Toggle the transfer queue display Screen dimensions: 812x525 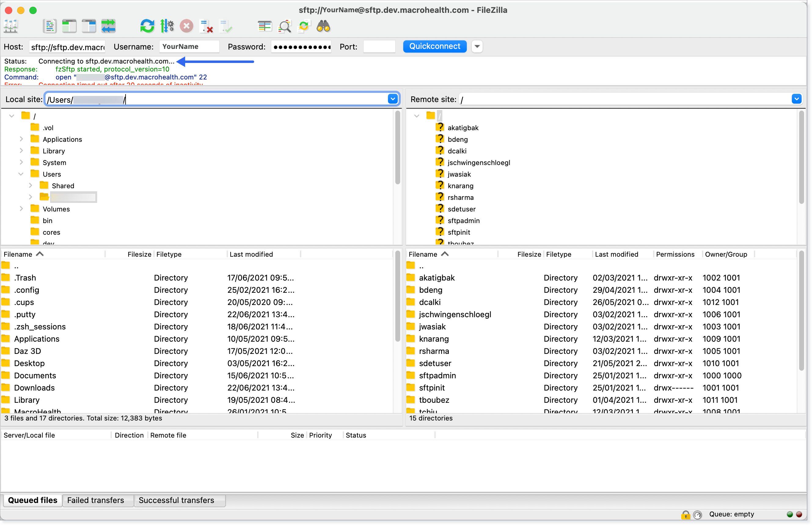coord(108,26)
